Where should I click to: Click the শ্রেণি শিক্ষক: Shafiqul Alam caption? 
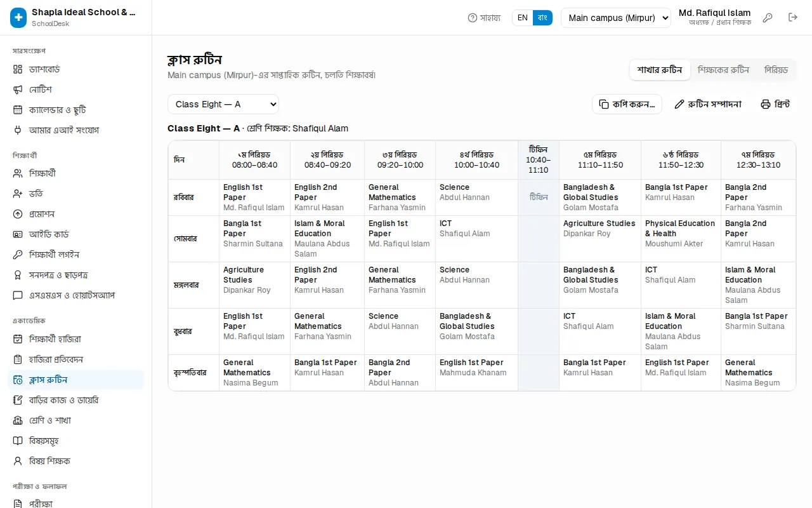[298, 128]
